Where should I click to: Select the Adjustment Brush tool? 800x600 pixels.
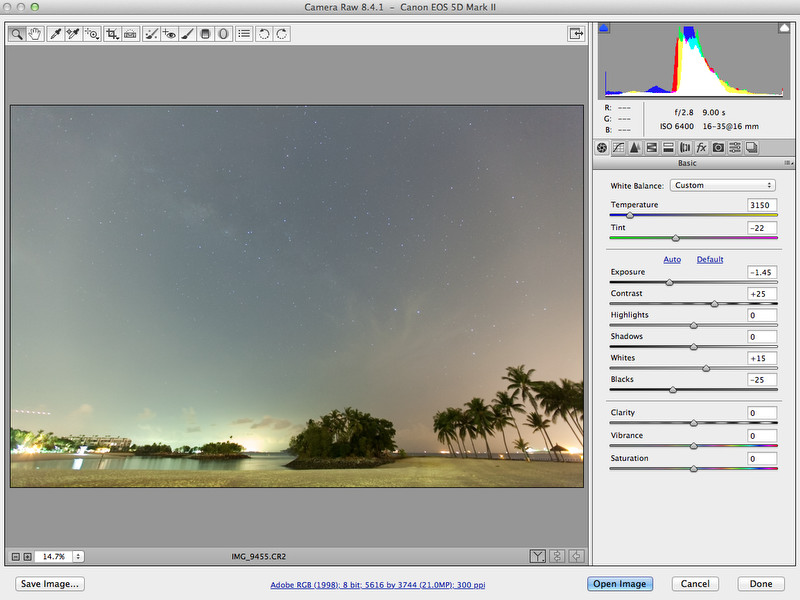pyautogui.click(x=187, y=34)
